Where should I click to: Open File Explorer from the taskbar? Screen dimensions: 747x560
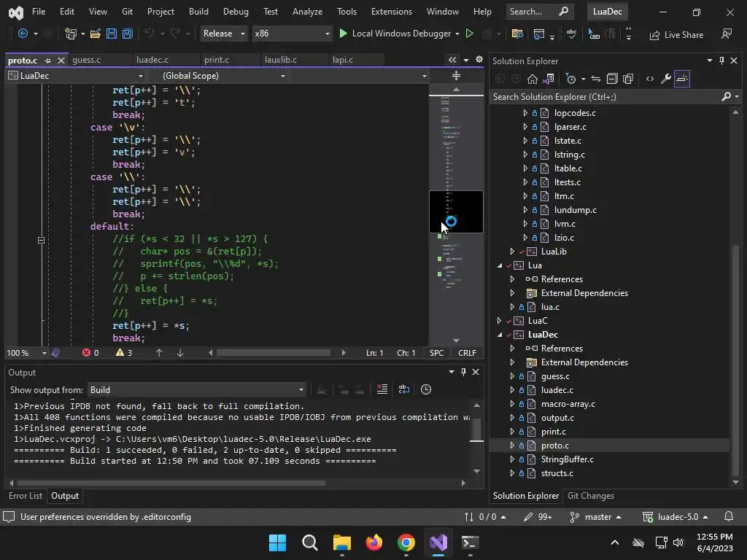[x=342, y=542]
